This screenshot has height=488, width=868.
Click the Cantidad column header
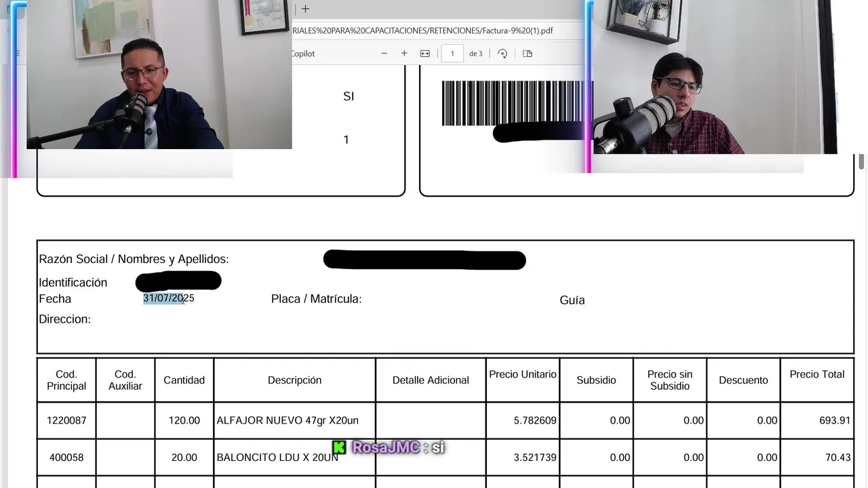point(184,380)
